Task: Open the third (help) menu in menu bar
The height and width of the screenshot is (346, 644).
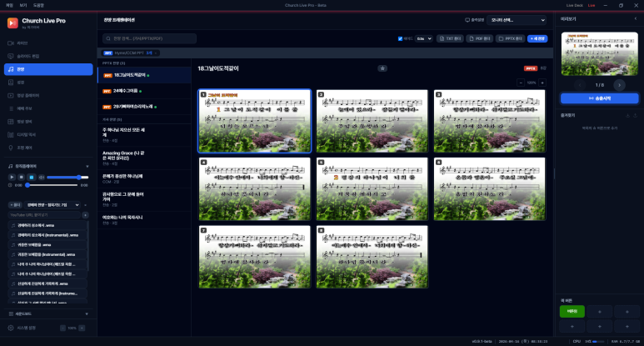Action: coord(38,5)
